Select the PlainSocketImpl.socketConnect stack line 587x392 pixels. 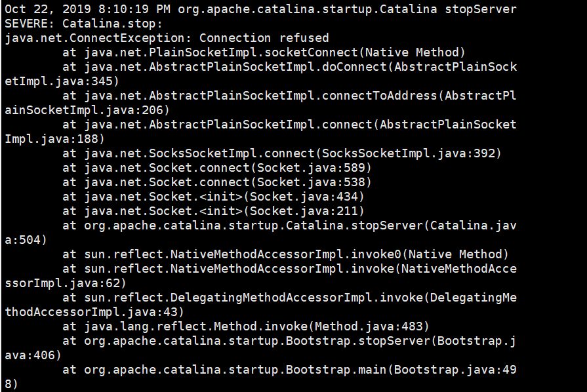pyautogui.click(x=264, y=52)
